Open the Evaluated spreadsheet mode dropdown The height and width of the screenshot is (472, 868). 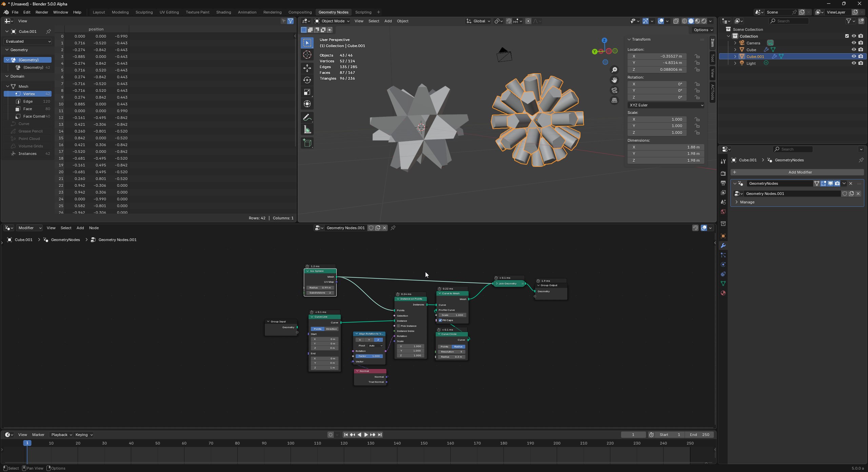28,41
